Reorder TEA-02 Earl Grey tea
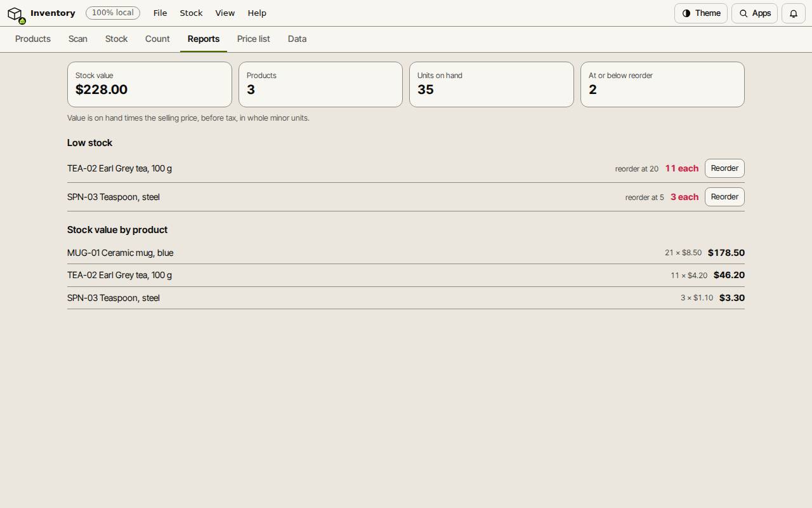Viewport: 812px width, 508px height. [x=724, y=168]
